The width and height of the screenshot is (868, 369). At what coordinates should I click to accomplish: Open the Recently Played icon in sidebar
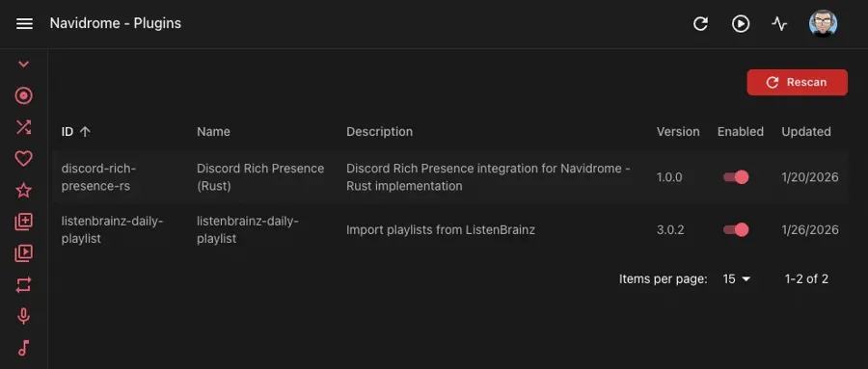pos(23,253)
